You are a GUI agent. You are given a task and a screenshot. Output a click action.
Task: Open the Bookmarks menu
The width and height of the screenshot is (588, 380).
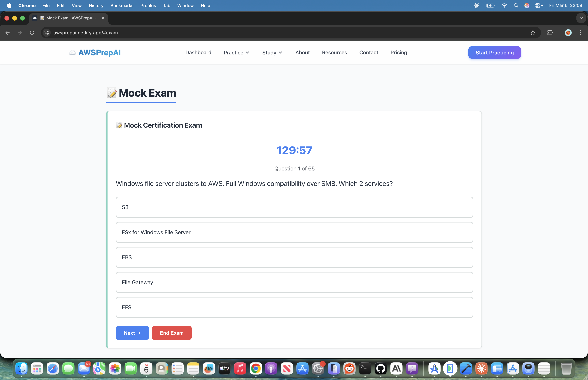click(x=122, y=5)
